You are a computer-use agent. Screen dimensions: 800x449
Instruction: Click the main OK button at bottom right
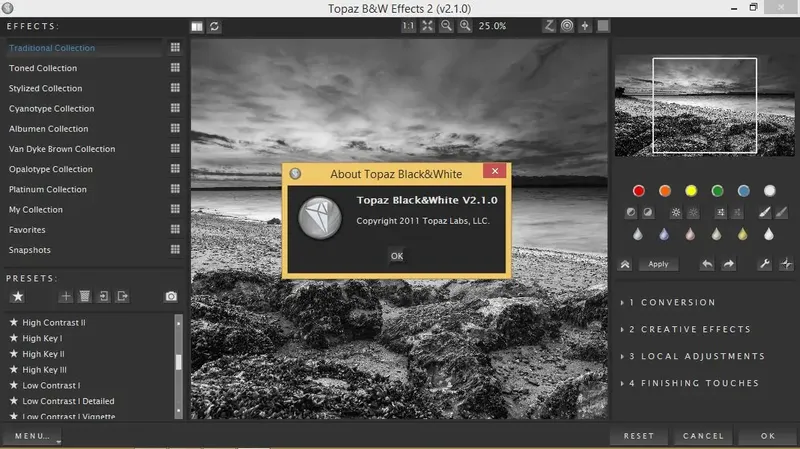(x=768, y=436)
